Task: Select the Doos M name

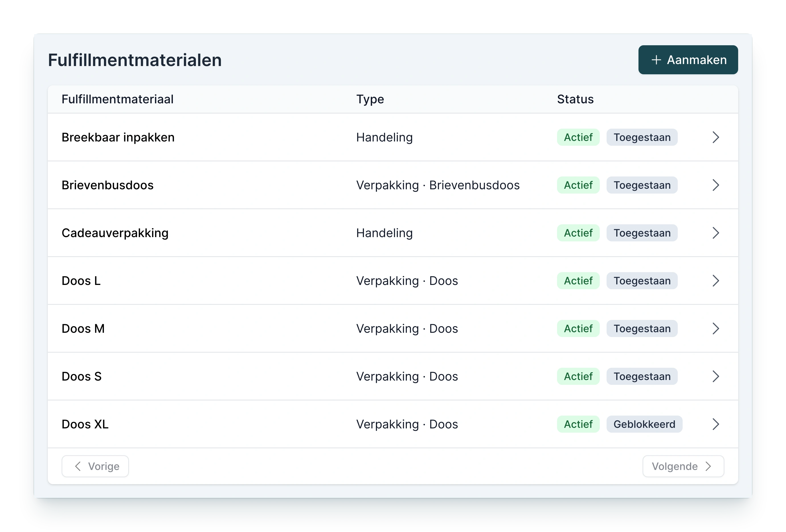Action: point(83,328)
